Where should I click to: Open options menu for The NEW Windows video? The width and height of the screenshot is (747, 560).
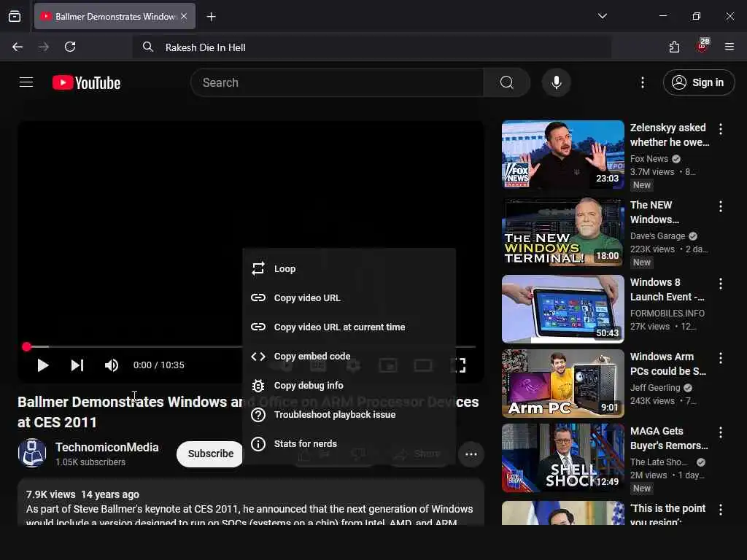(x=720, y=206)
